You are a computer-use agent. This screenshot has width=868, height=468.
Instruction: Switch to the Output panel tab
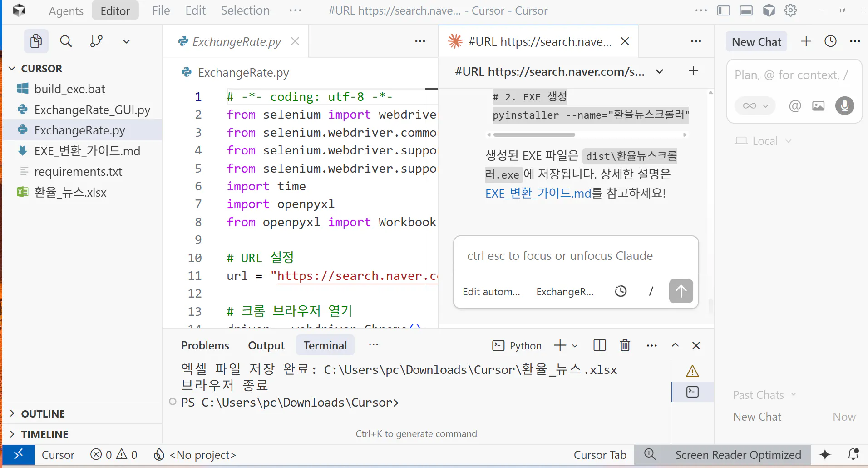[x=266, y=345]
